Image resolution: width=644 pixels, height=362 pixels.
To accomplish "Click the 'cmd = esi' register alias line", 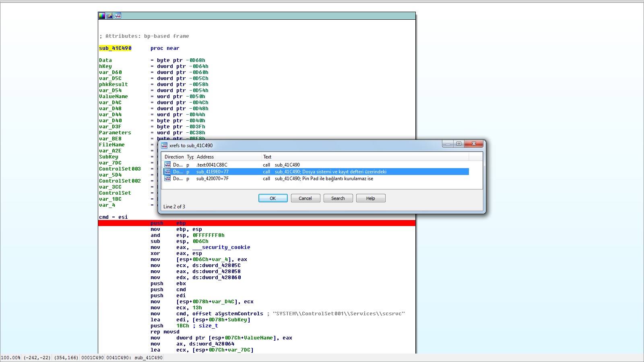I will 114,217.
